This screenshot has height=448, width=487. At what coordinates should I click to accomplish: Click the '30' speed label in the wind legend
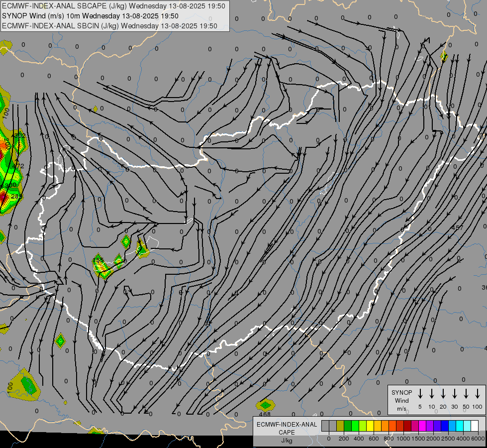point(454,407)
